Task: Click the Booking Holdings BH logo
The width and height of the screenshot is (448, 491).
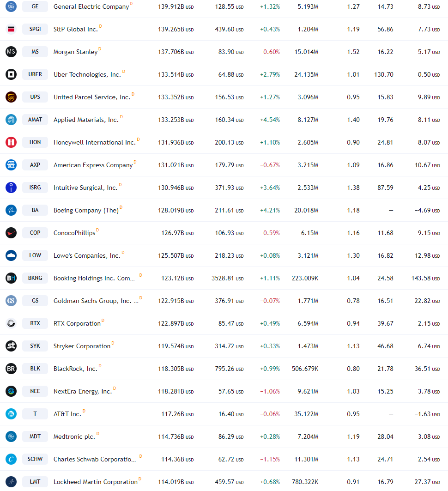Action: click(11, 278)
